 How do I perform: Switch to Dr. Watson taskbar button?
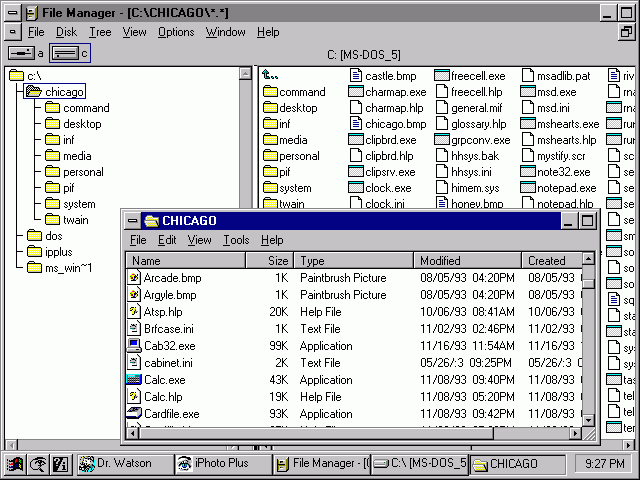click(x=124, y=464)
